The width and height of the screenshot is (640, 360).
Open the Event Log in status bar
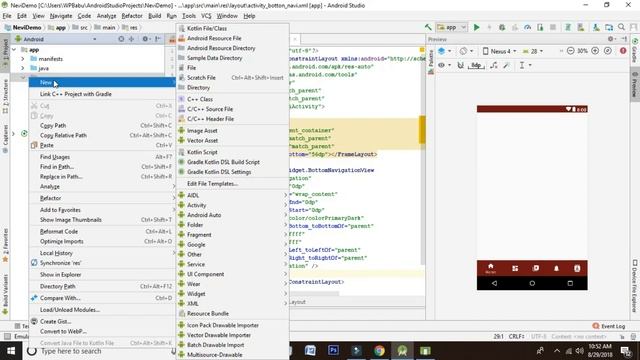(609, 326)
